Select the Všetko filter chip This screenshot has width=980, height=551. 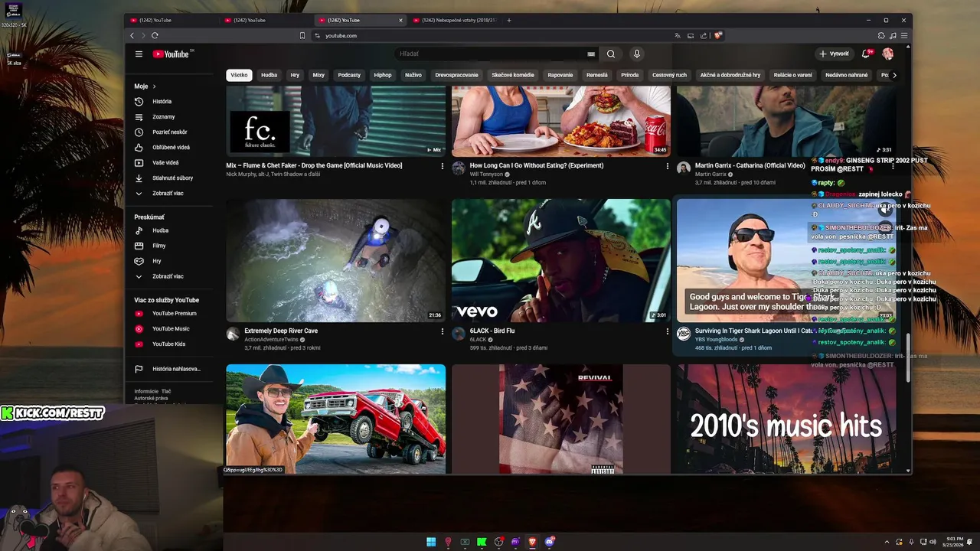coord(239,75)
